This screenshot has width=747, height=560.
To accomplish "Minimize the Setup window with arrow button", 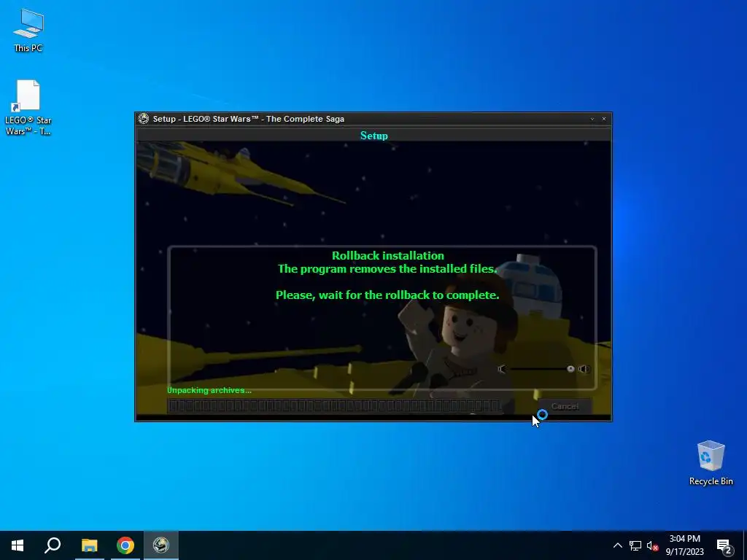I will pos(592,119).
